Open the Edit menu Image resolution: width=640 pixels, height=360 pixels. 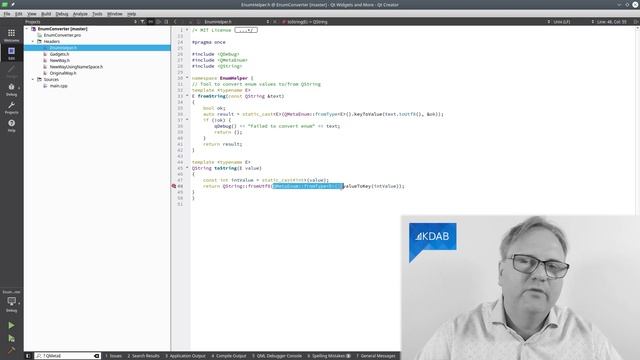(x=19, y=14)
